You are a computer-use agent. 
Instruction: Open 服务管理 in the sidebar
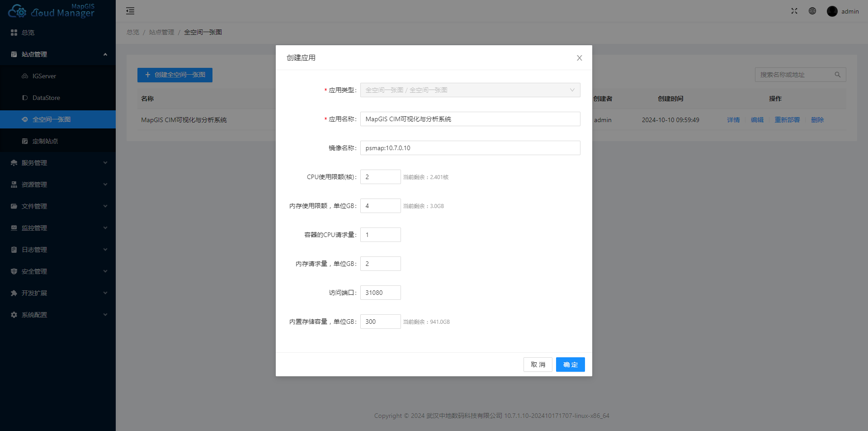pyautogui.click(x=58, y=163)
